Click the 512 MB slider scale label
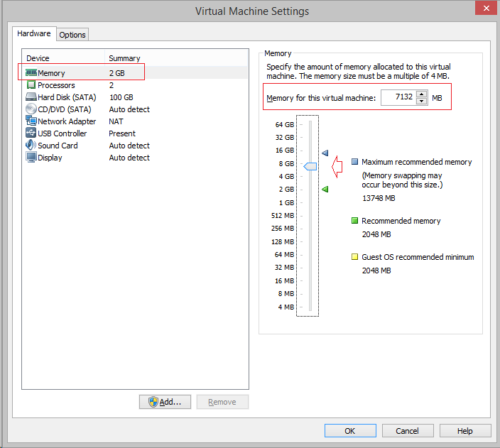500x448 pixels. click(283, 216)
